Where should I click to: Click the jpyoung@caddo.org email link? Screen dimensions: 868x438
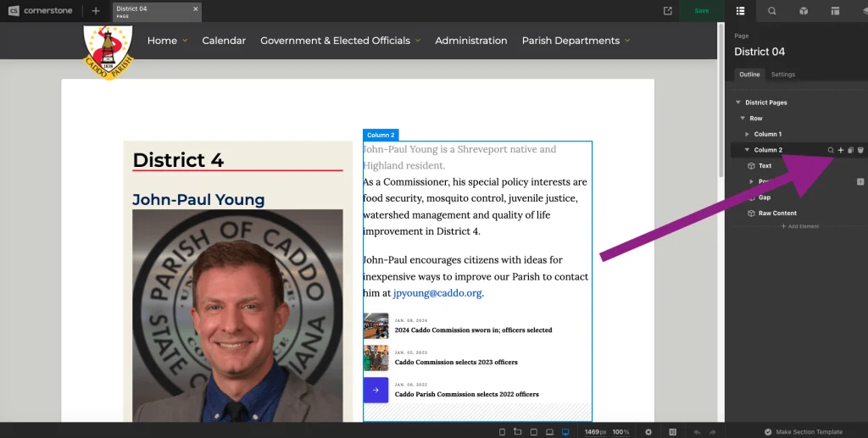(x=437, y=293)
